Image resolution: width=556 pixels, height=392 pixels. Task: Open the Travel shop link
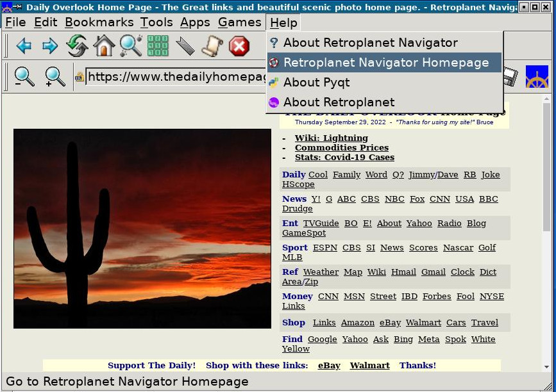[484, 323]
